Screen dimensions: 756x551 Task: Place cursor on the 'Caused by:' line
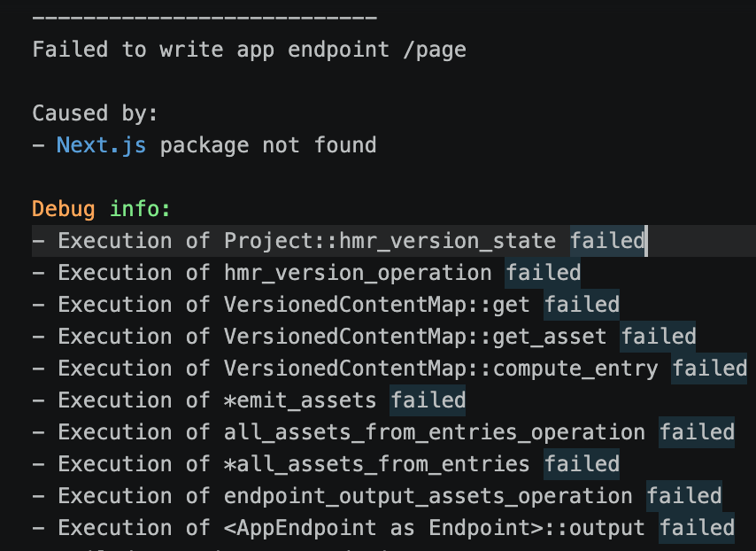click(x=95, y=113)
